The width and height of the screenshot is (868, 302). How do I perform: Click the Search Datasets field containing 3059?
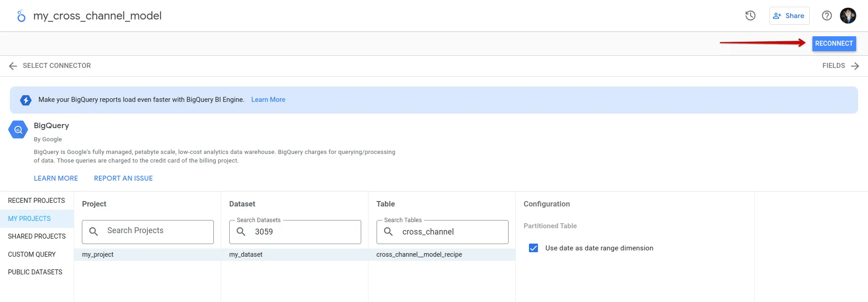point(295,232)
